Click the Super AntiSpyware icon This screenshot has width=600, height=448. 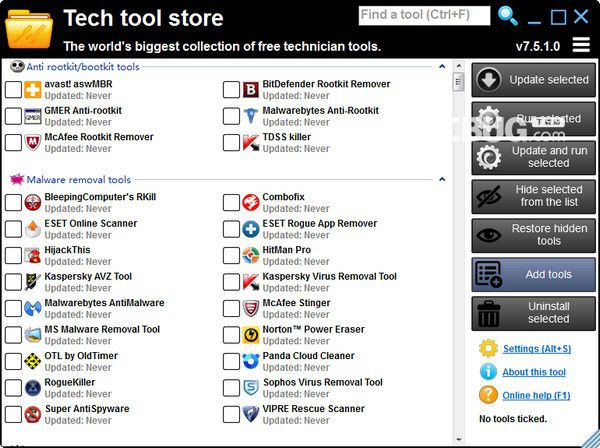[x=33, y=414]
